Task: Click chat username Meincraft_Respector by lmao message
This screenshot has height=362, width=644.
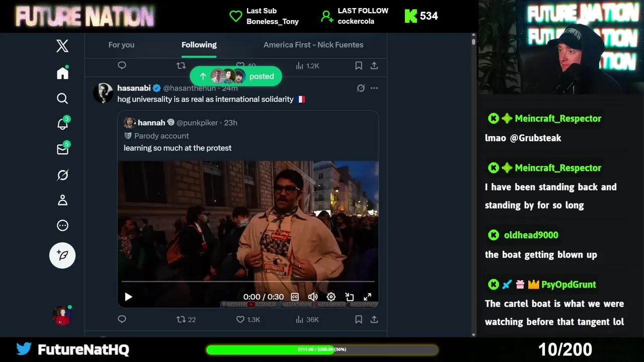Action: [x=558, y=119]
